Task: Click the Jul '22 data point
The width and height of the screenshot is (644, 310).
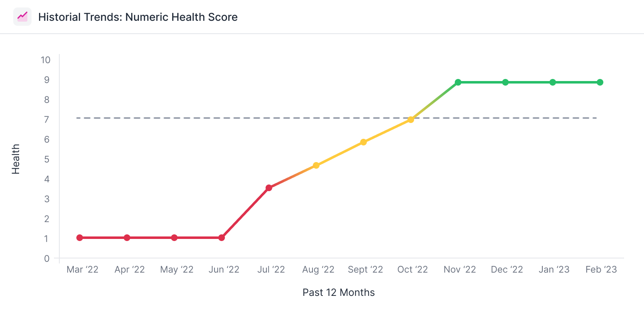Action: 269,188
